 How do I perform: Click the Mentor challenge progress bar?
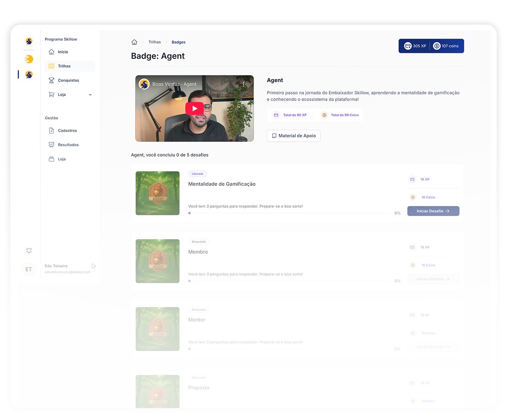289,349
